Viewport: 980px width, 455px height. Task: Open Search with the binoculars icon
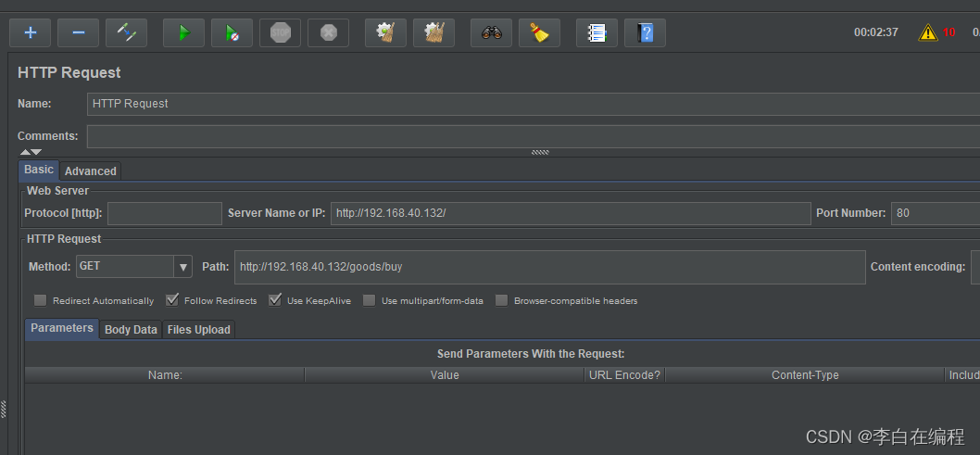click(491, 32)
